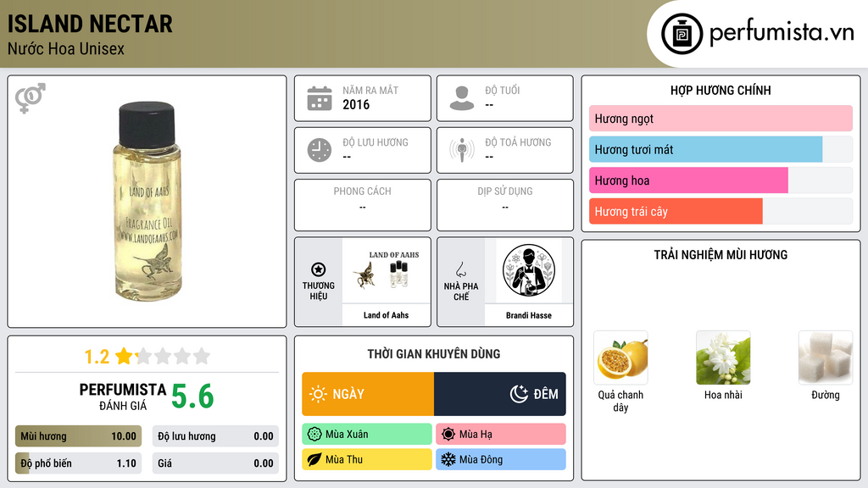Click the nose icon above Nhà pha chế

(460, 269)
